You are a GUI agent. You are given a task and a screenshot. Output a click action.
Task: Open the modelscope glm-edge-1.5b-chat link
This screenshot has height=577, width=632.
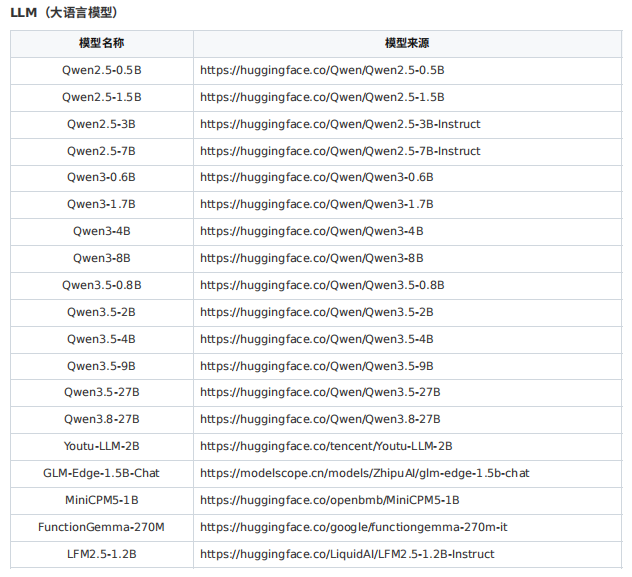pos(364,473)
